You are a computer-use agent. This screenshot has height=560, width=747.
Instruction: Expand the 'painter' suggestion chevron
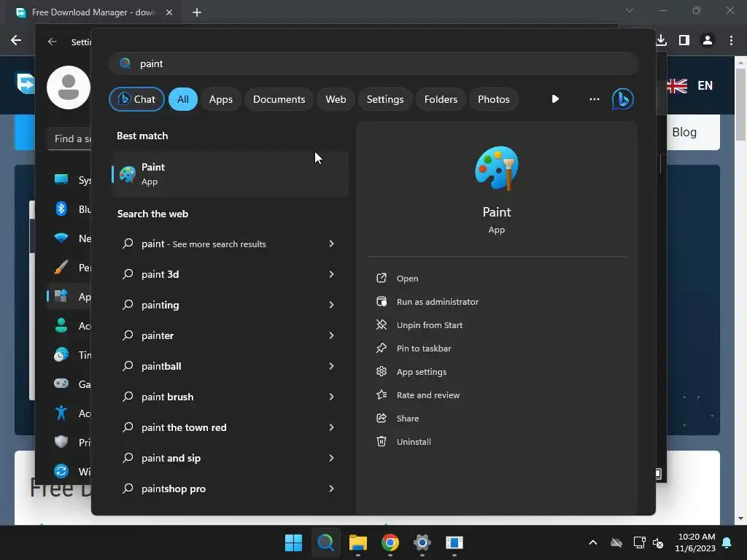coord(331,335)
